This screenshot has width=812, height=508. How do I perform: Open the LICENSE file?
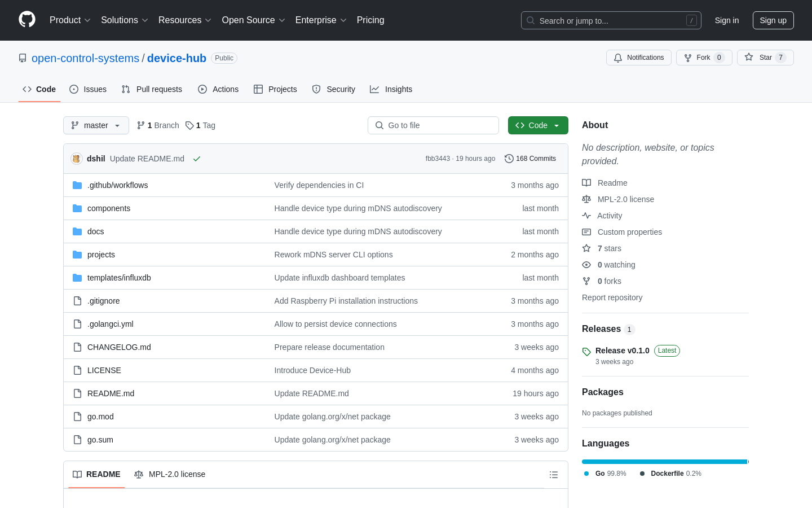pos(104,370)
